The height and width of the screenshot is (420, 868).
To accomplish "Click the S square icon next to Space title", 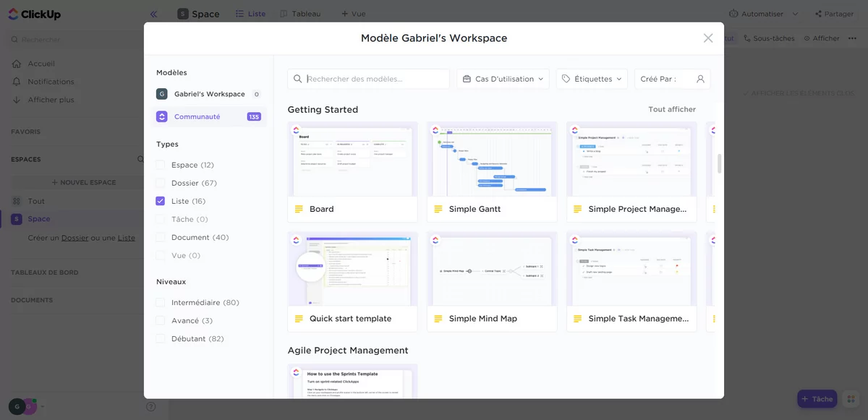I will coord(183,14).
